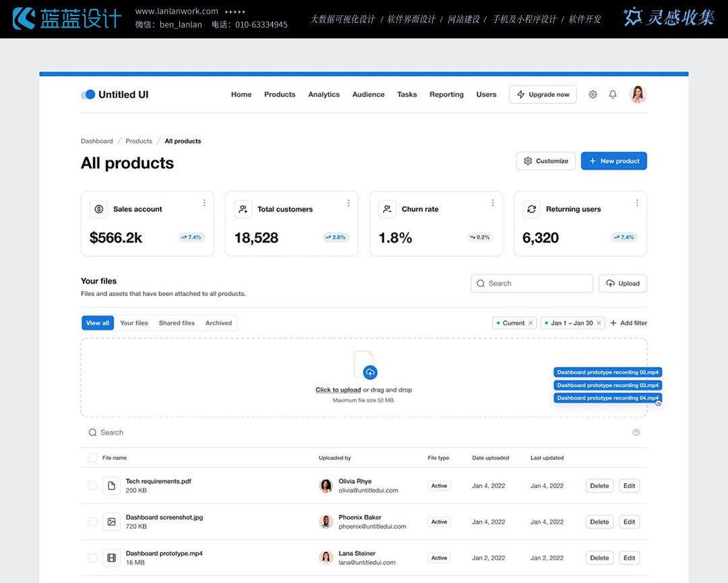
Task: Open the settings gear icon in header
Action: point(593,94)
